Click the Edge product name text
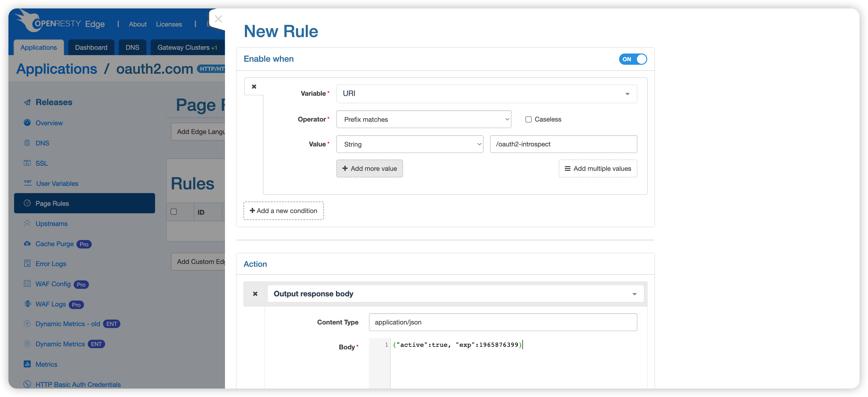The height and width of the screenshot is (397, 868). (x=95, y=24)
